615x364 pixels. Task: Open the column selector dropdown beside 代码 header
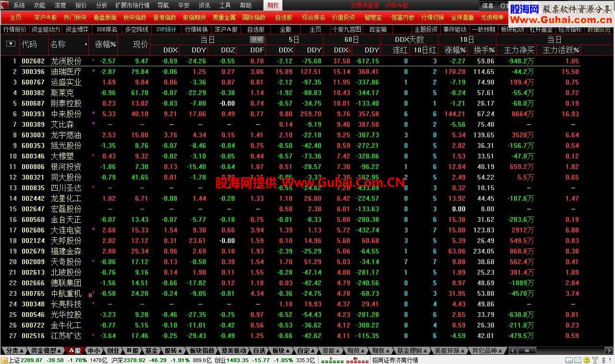click(x=10, y=44)
